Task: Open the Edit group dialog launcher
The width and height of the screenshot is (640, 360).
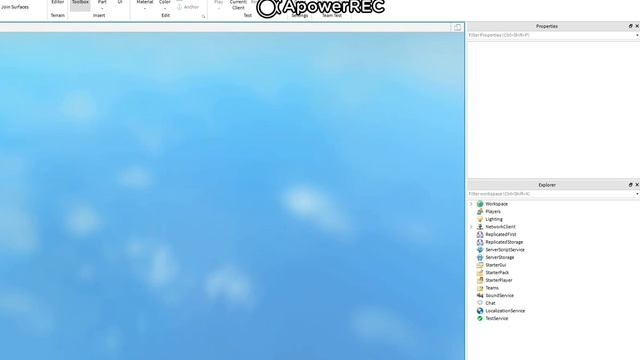Action: tap(203, 16)
